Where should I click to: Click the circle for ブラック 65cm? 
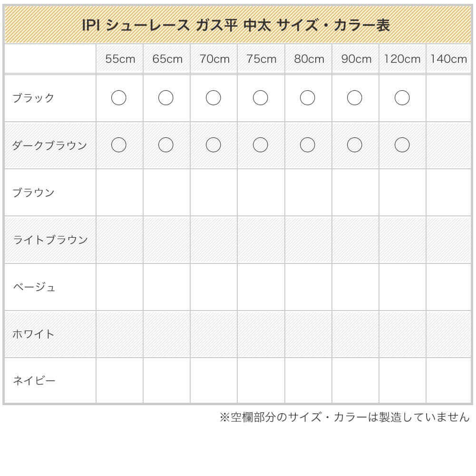tap(166, 98)
